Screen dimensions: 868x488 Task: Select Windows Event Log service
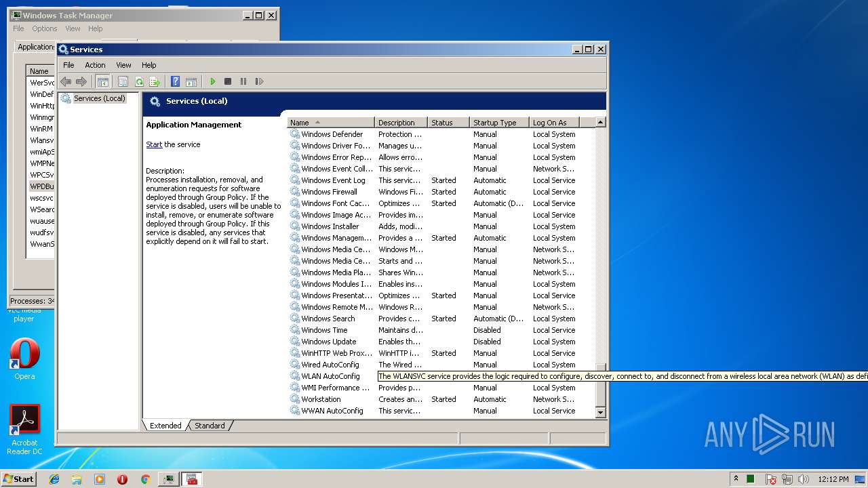point(441,180)
